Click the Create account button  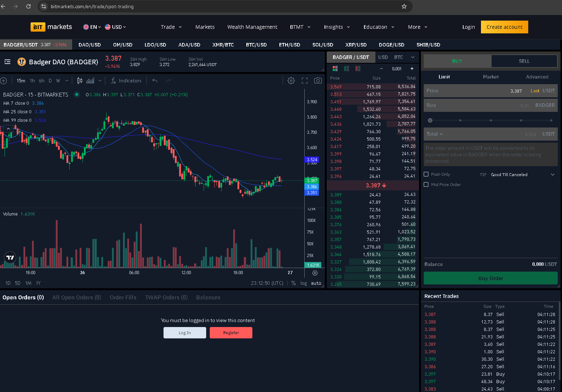coord(504,27)
